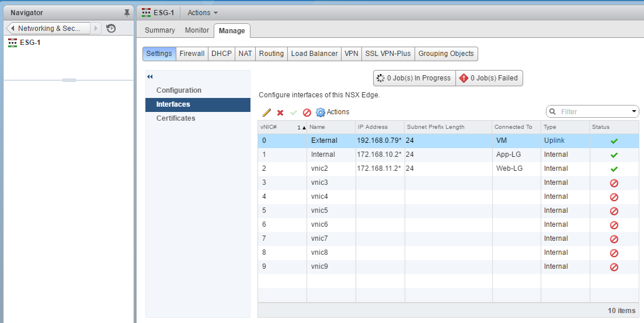Click the red X delete interface icon

(280, 113)
